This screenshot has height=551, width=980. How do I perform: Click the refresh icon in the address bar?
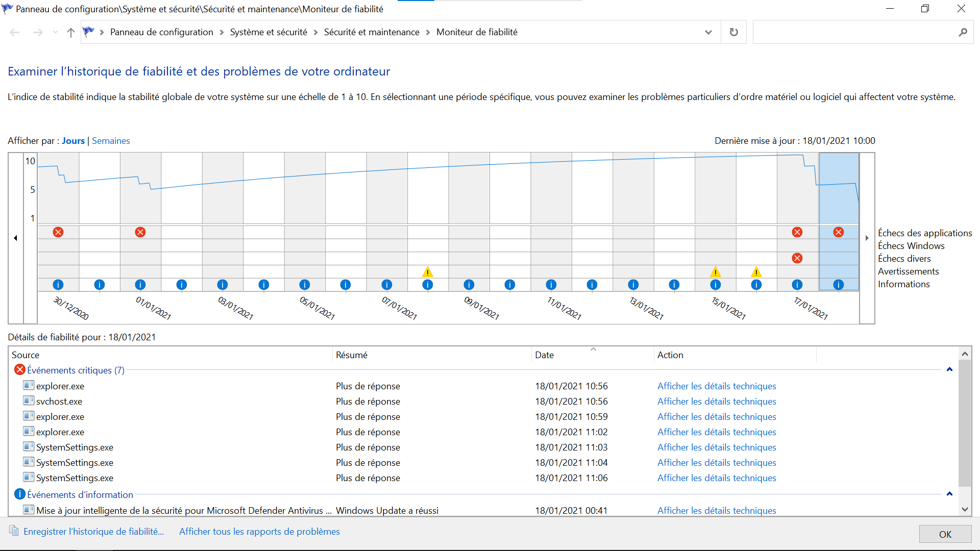point(734,32)
